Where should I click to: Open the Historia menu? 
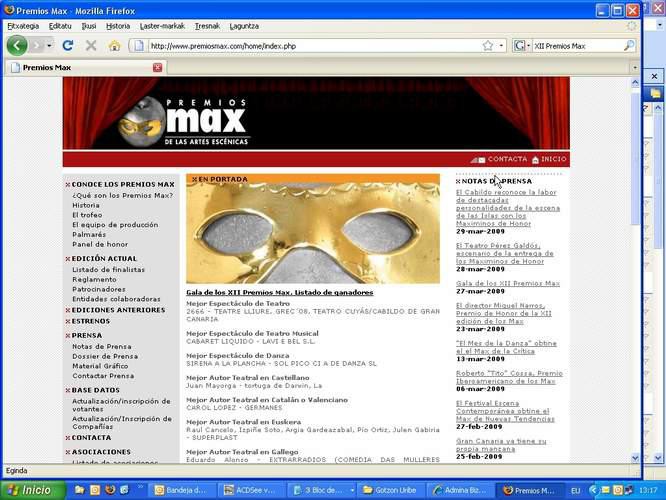click(118, 26)
